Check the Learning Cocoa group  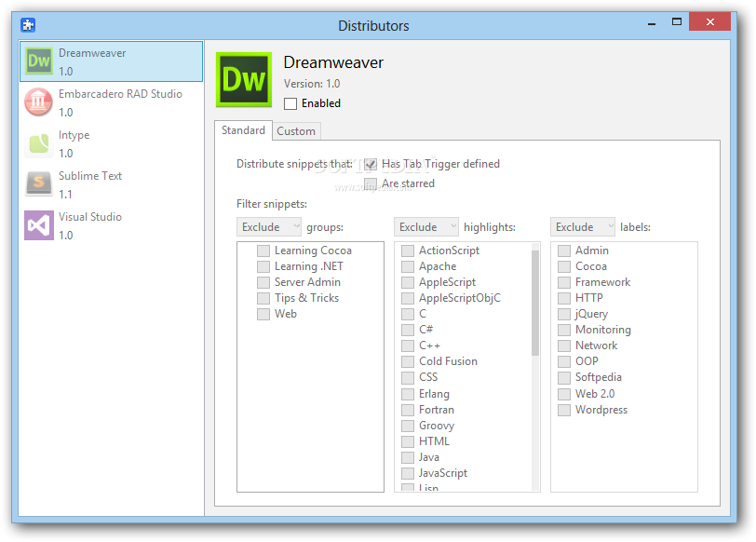(263, 251)
